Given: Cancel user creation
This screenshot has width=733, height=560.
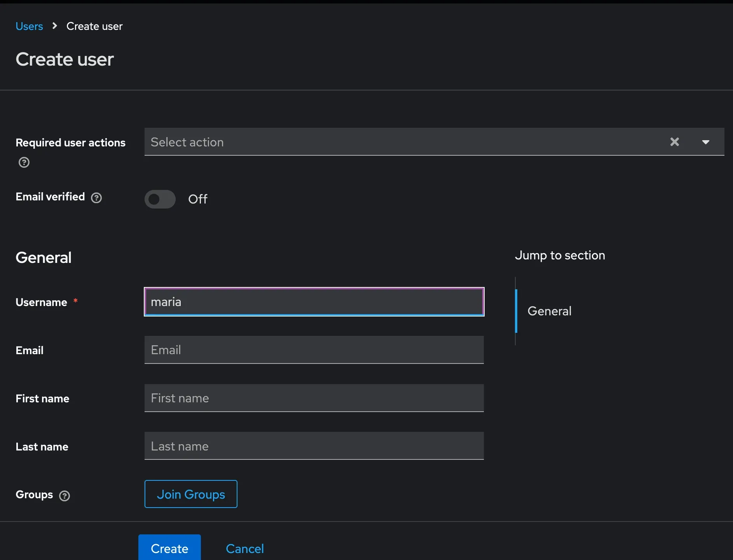Looking at the screenshot, I should [245, 548].
